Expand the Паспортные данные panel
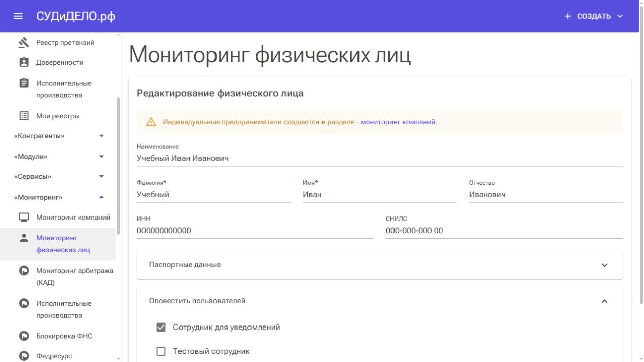The image size is (644, 362). tap(380, 265)
